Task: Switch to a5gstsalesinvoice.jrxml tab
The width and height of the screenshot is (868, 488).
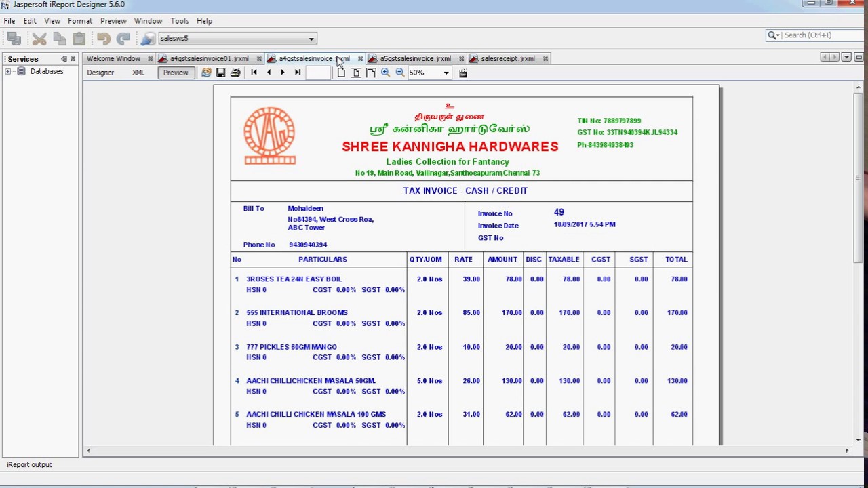Action: coord(415,59)
